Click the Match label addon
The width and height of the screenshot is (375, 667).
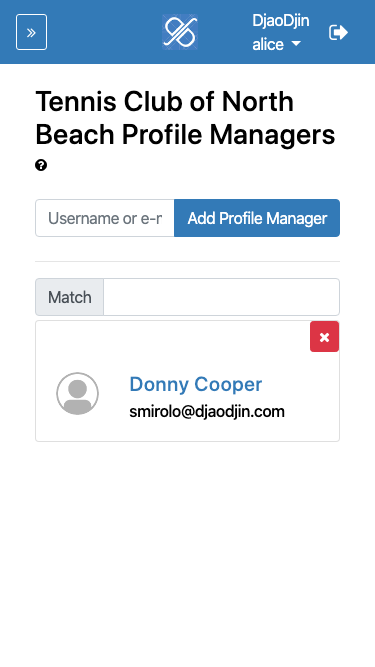click(69, 297)
